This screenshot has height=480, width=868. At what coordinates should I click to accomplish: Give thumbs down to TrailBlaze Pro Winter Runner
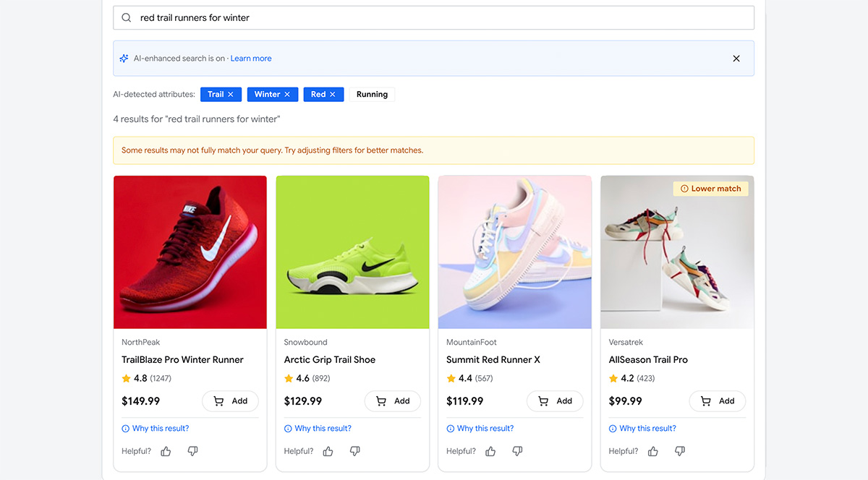192,450
